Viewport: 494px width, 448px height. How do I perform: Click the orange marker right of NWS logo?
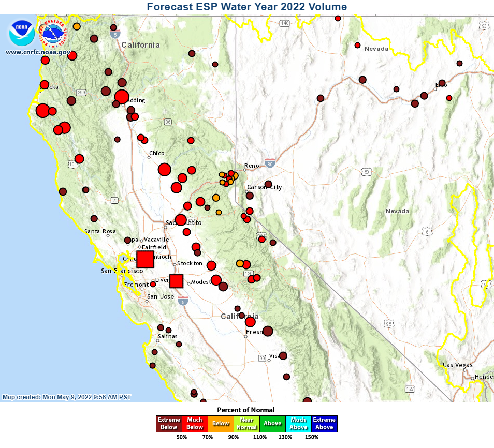77,26
